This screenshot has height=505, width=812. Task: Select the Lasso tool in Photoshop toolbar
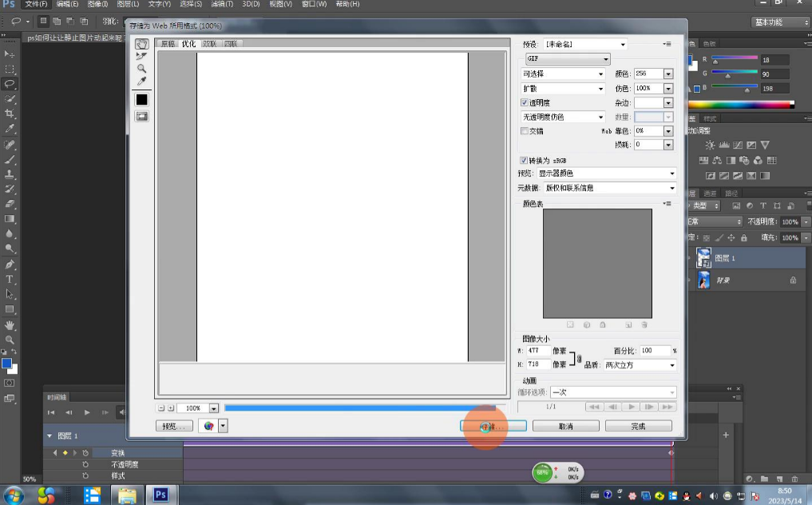(x=10, y=83)
